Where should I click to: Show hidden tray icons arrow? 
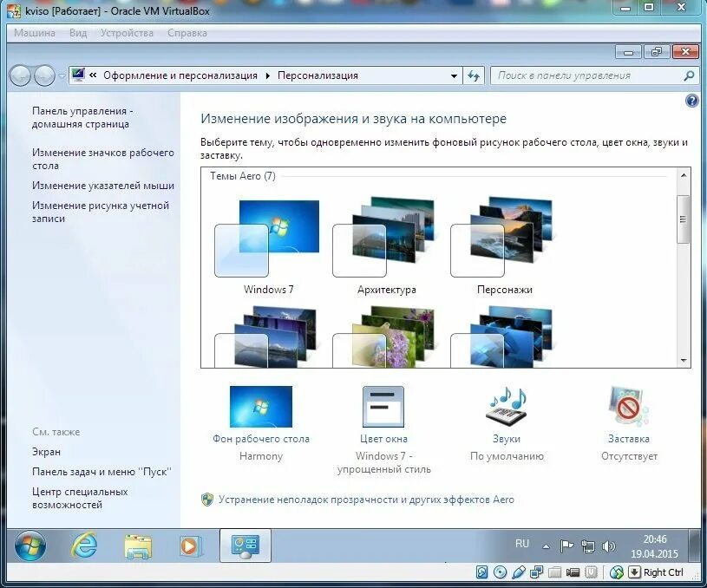[x=546, y=546]
